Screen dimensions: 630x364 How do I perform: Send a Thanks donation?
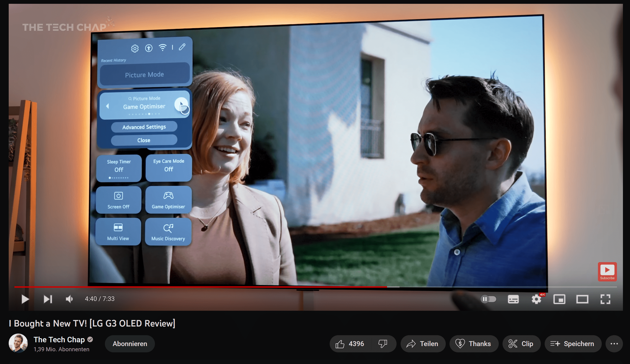(x=474, y=344)
